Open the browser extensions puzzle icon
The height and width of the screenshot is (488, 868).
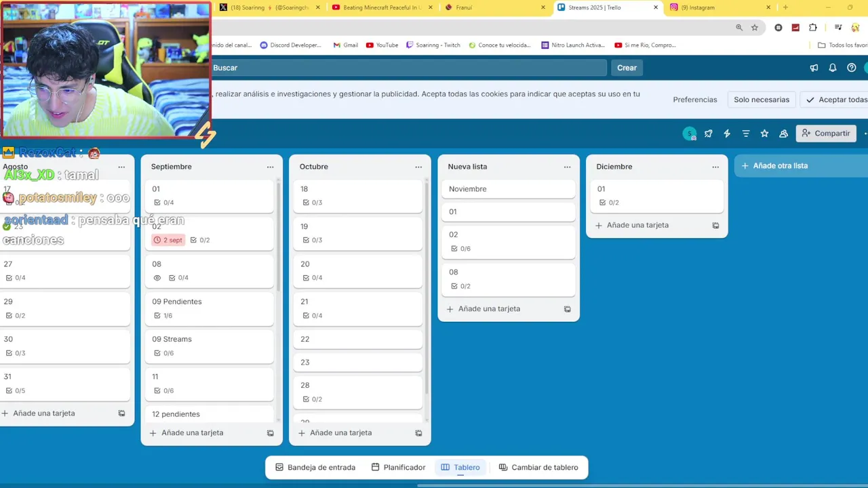point(813,27)
